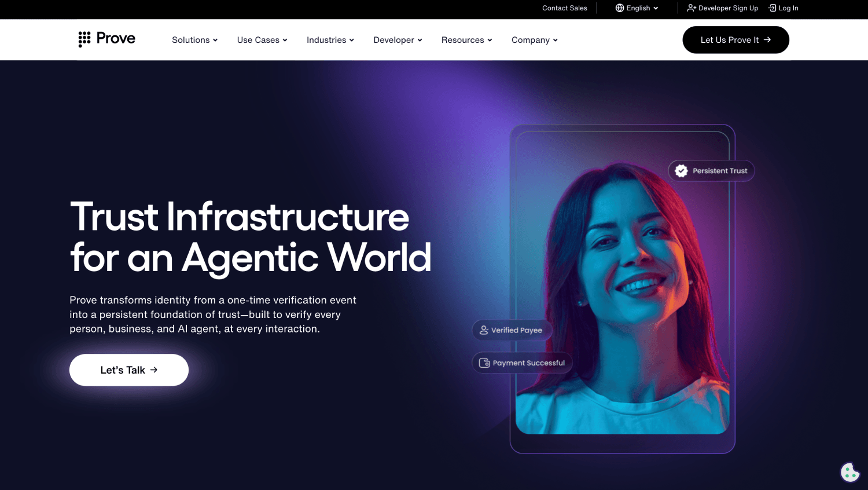Click the Prove transforms identity paragraph

pyautogui.click(x=213, y=315)
